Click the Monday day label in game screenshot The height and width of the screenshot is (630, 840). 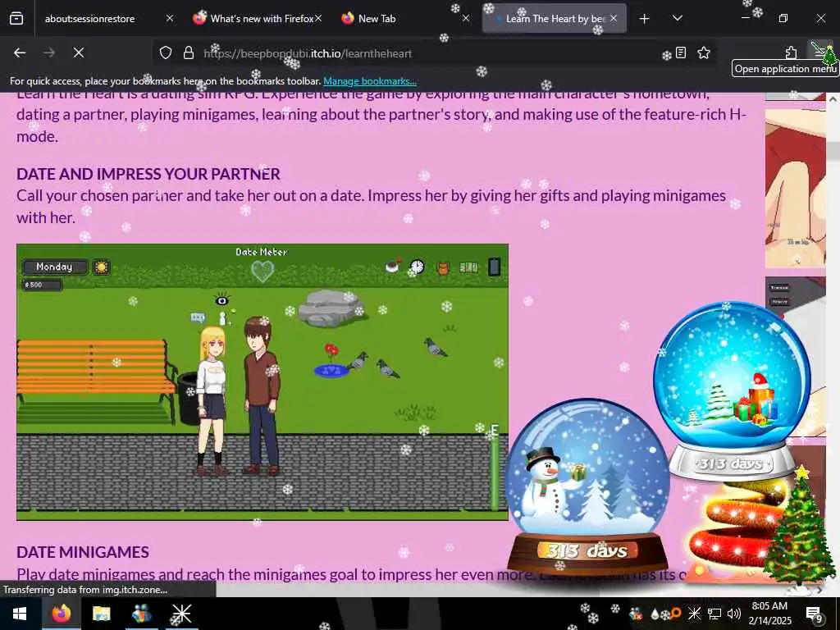[x=55, y=267]
